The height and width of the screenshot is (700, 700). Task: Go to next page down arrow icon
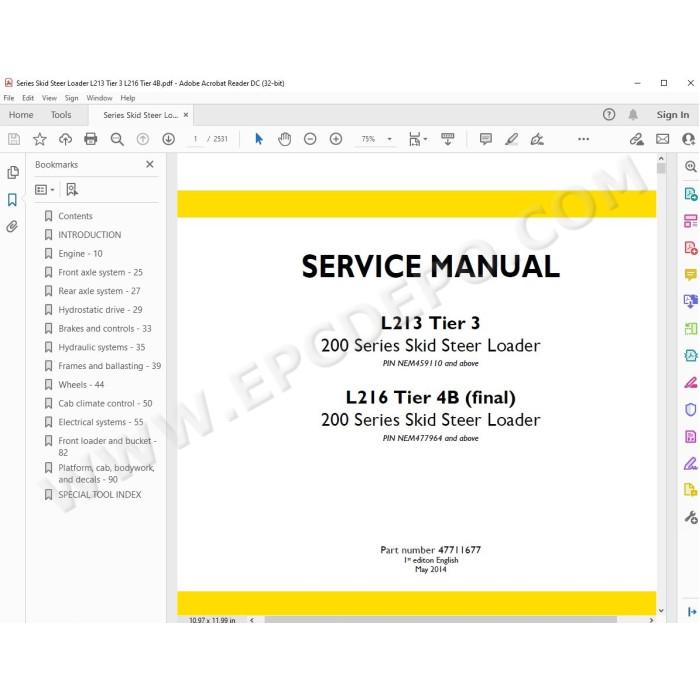pos(168,139)
